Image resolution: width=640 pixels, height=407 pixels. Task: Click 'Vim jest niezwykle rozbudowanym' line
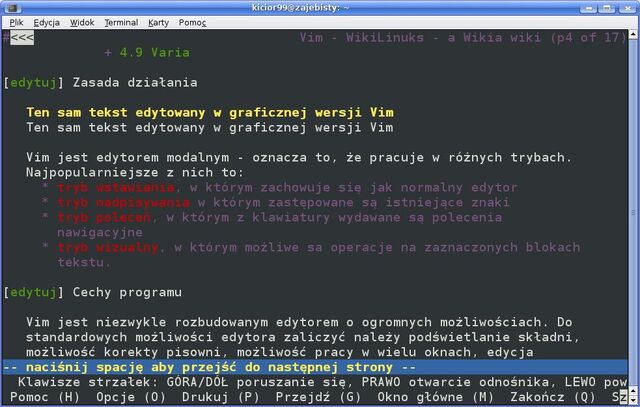click(299, 322)
